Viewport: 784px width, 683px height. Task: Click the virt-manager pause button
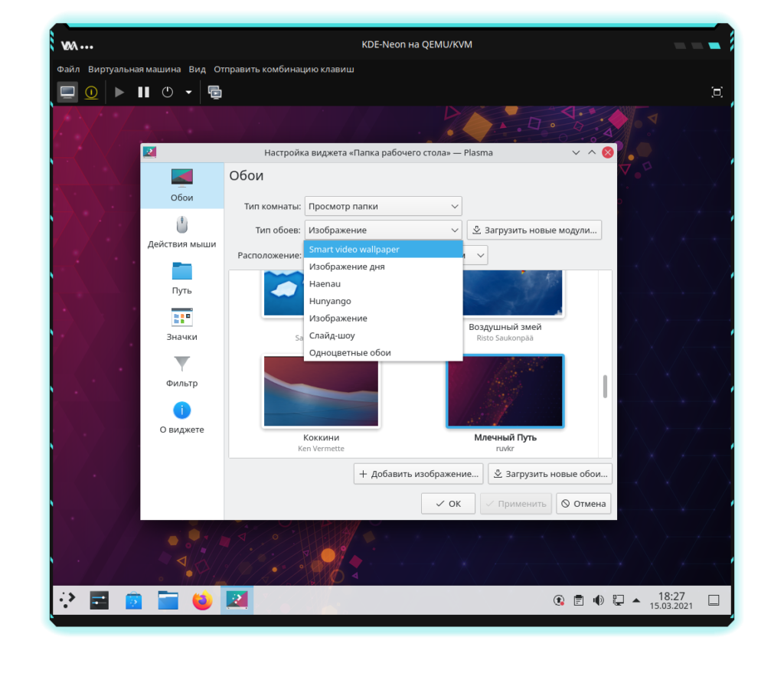(143, 93)
